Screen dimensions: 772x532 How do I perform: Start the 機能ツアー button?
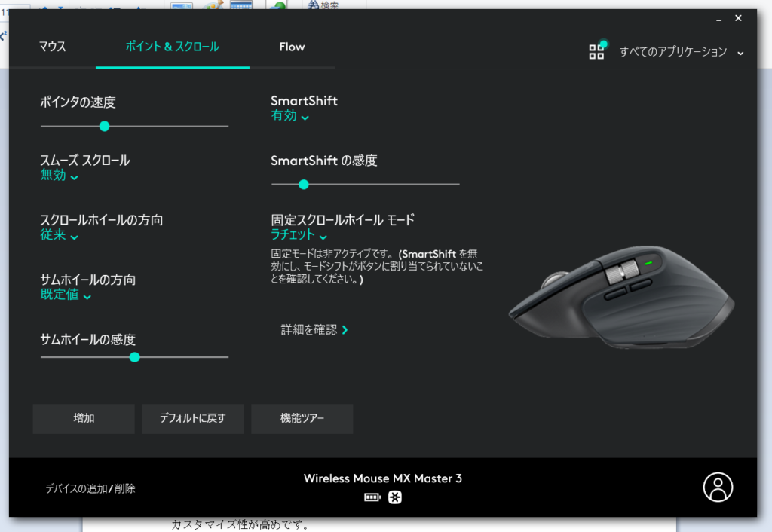[x=302, y=418]
